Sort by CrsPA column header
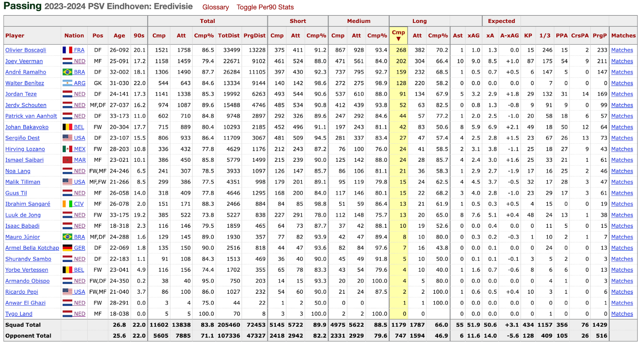The image size is (644, 344). point(580,35)
